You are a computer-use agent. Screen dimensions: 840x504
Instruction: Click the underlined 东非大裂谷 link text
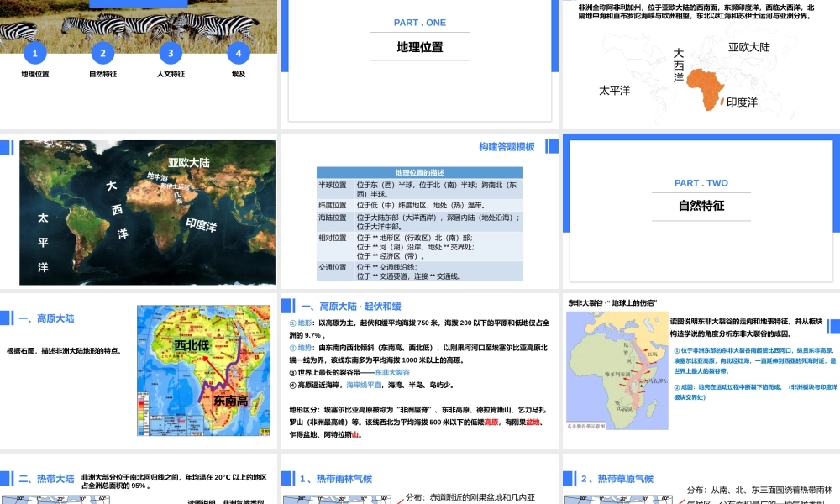point(392,372)
